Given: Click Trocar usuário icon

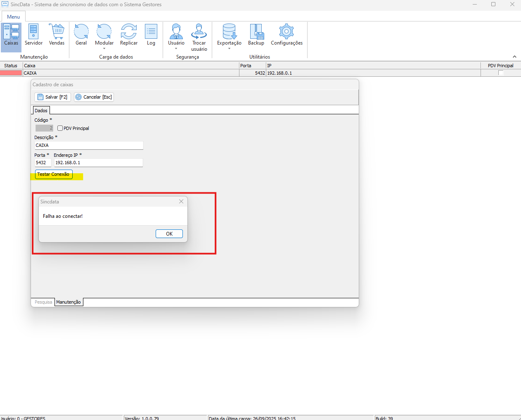Looking at the screenshot, I should 199,37.
